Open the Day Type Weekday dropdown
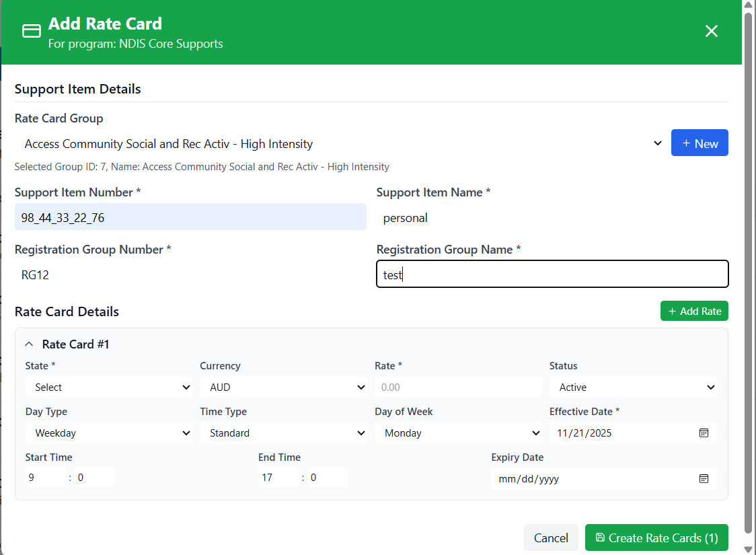The width and height of the screenshot is (756, 555). coord(109,433)
